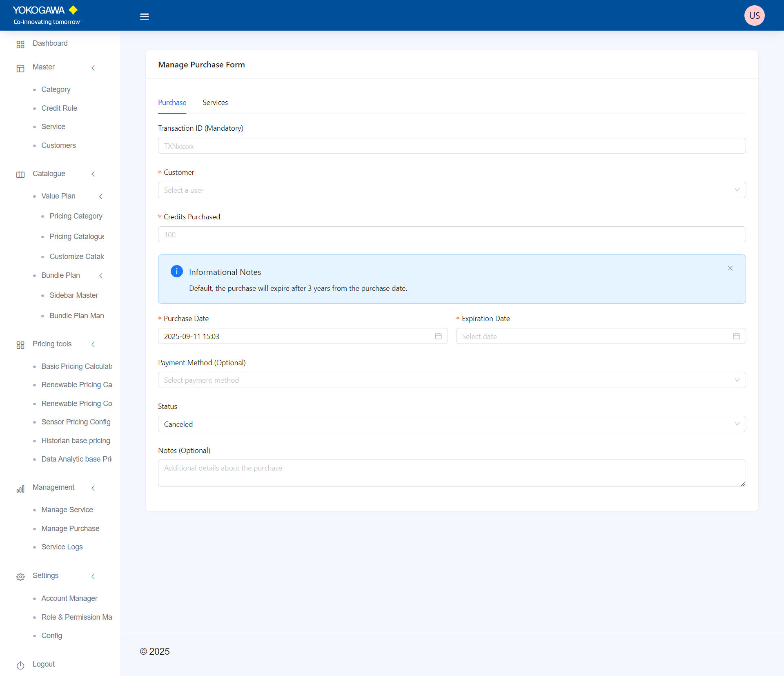Select the Purchase tab

point(172,103)
